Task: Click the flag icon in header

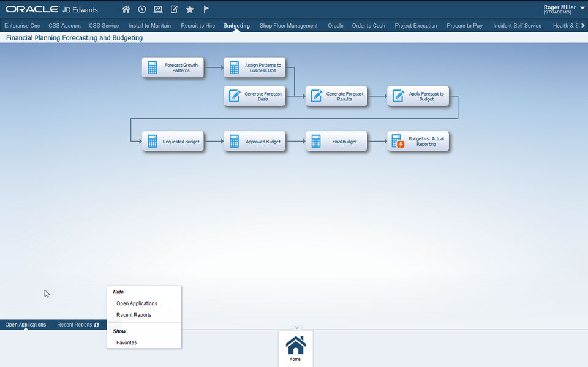Action: pos(206,9)
